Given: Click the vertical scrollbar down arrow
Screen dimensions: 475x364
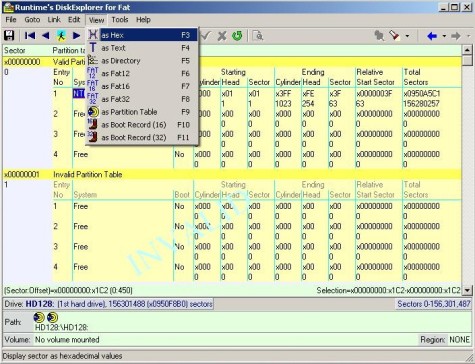Looking at the screenshot, I should tap(467, 290).
